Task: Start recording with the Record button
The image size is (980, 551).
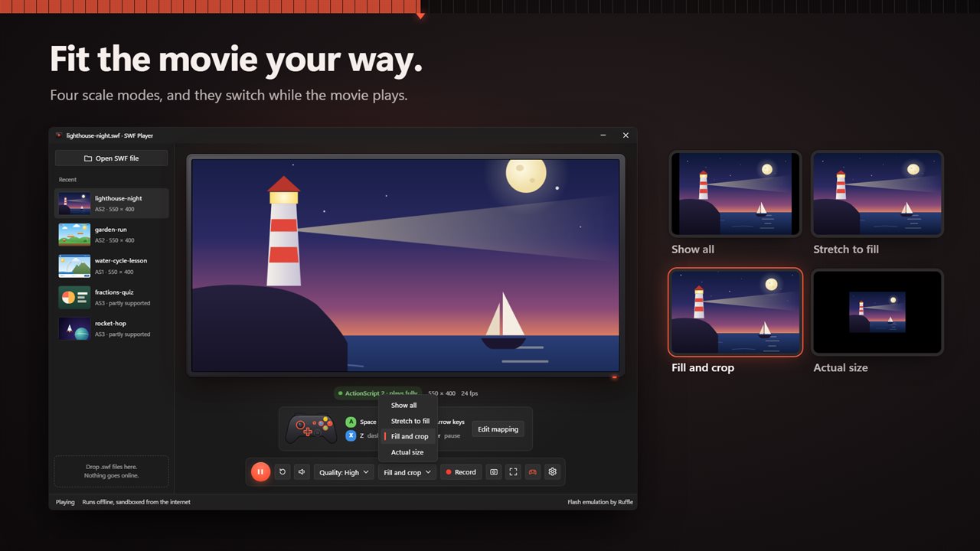Action: 461,472
